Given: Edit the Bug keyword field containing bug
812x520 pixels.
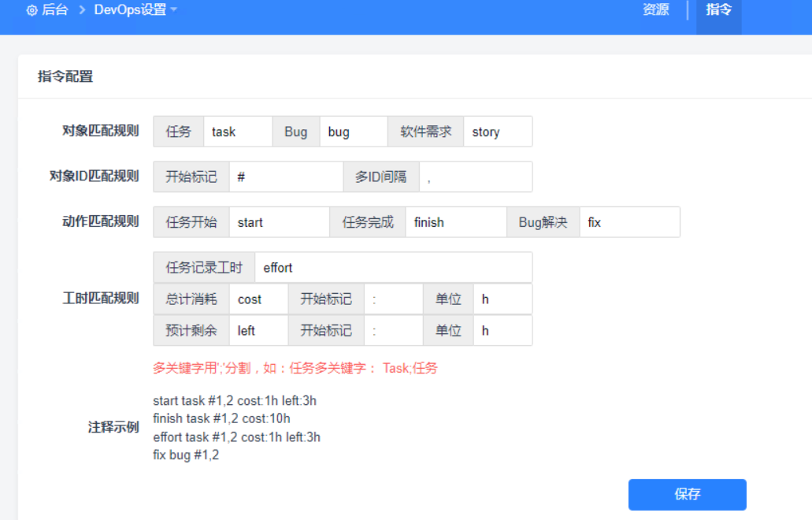Looking at the screenshot, I should coord(354,132).
